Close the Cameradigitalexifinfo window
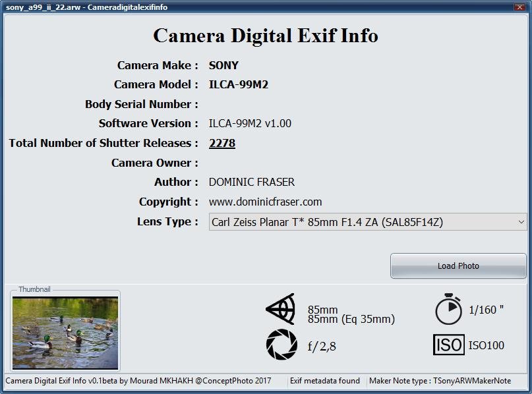Image resolution: width=532 pixels, height=394 pixels. pos(519,7)
